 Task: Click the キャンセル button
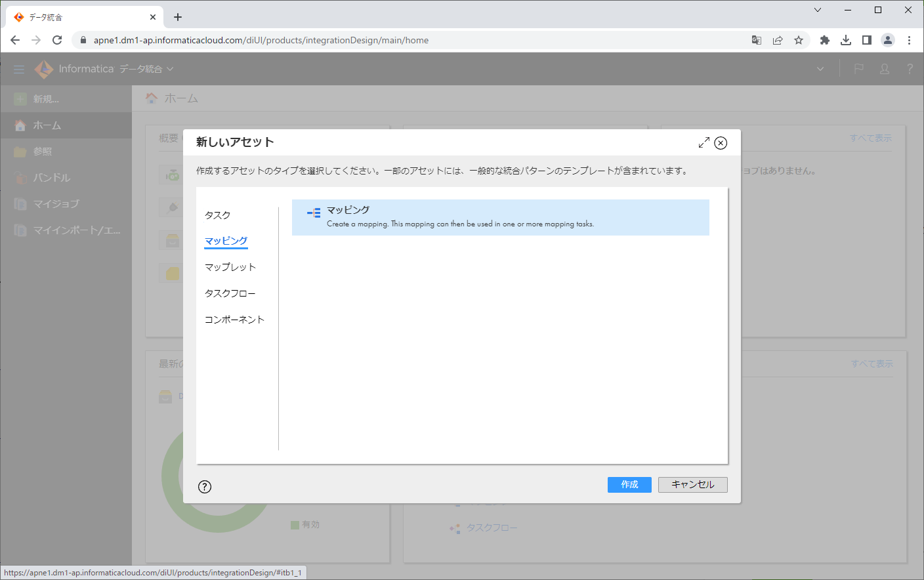[693, 484]
